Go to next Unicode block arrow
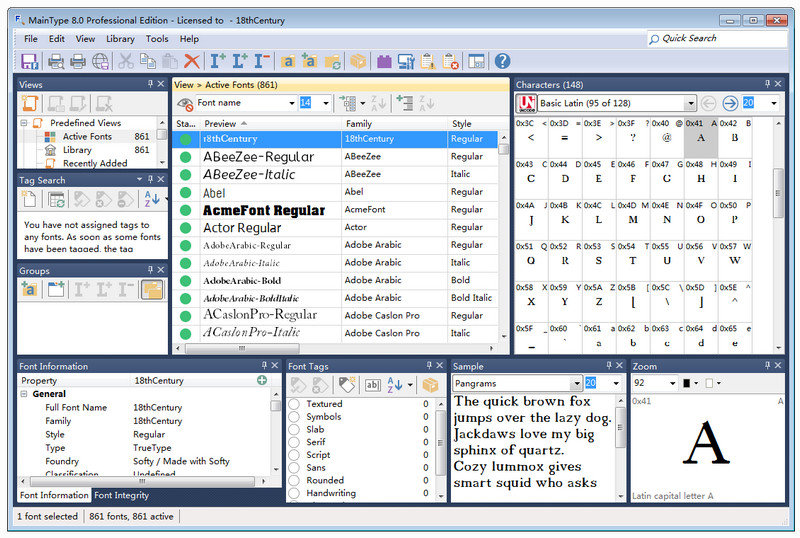 pyautogui.click(x=730, y=103)
